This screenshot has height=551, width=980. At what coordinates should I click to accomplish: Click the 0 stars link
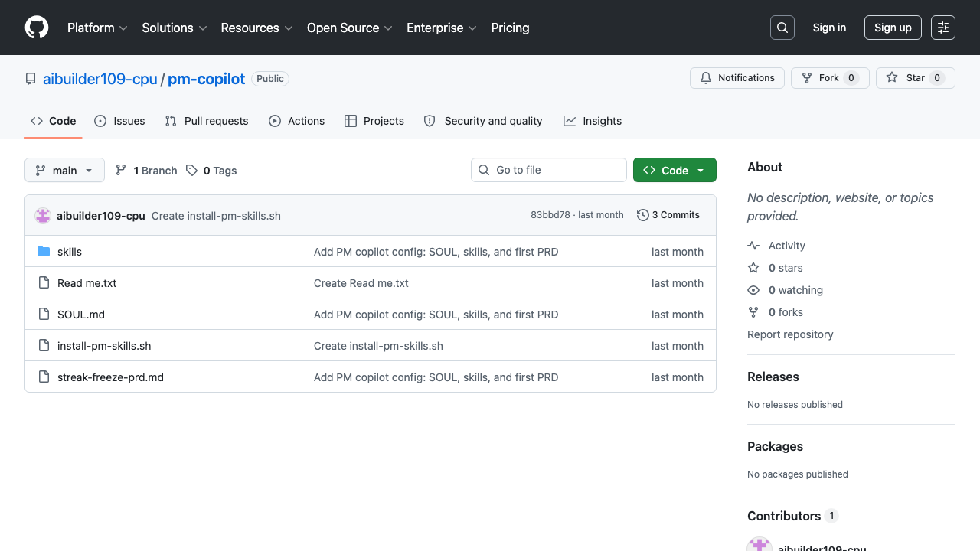(x=786, y=268)
